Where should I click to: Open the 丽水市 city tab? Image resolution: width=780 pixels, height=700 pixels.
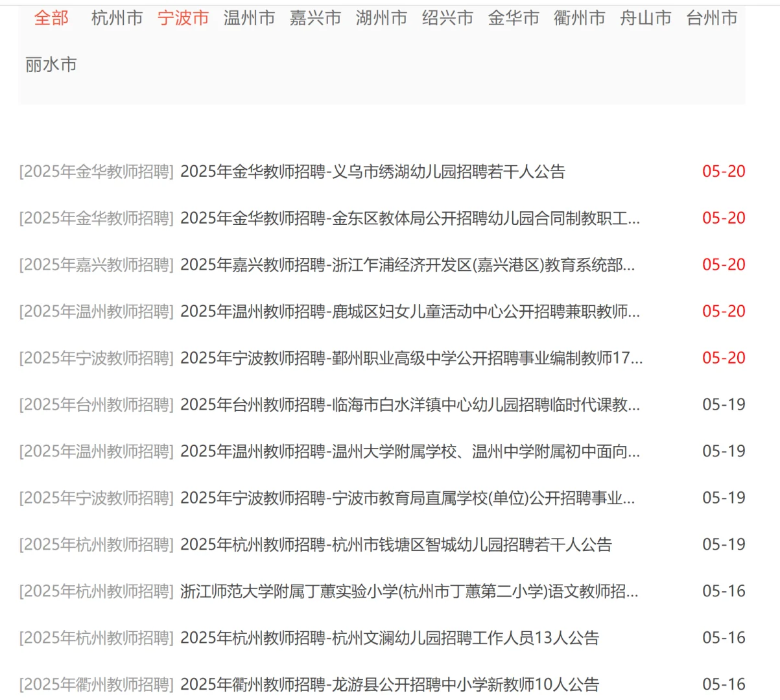coord(51,64)
